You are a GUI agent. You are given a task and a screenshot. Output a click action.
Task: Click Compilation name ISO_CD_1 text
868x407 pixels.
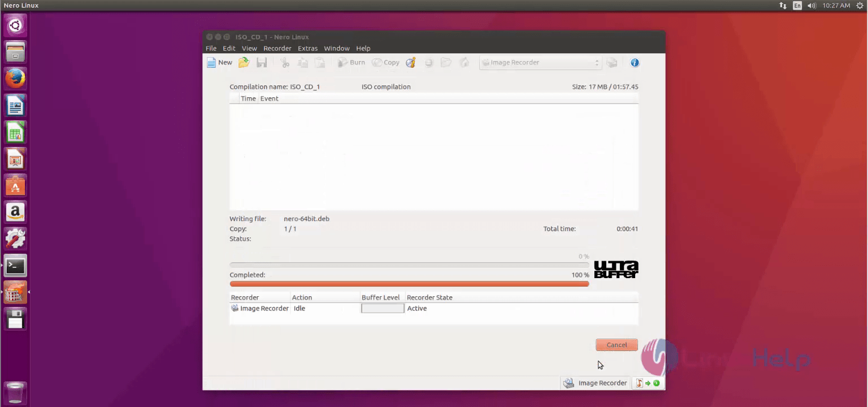point(275,87)
